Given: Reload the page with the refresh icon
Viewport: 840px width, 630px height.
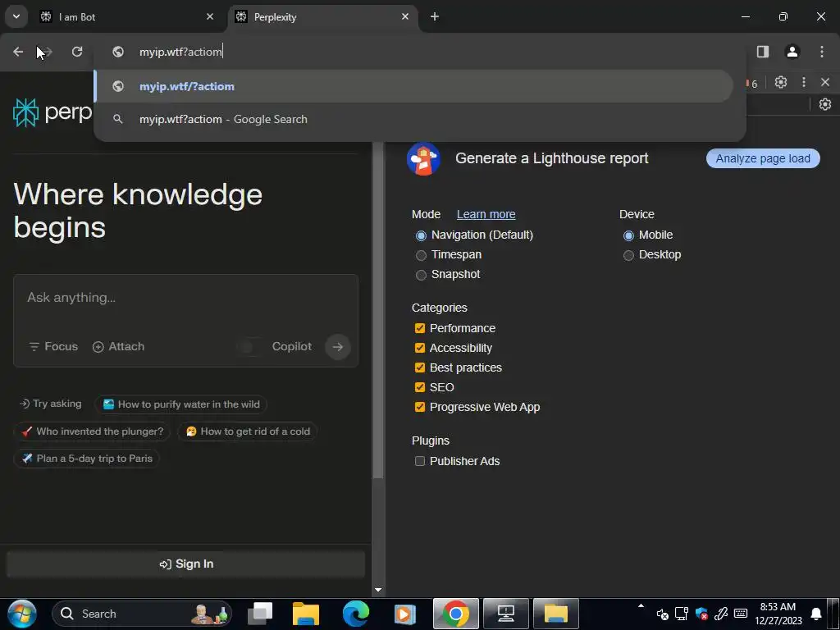Looking at the screenshot, I should click(77, 52).
